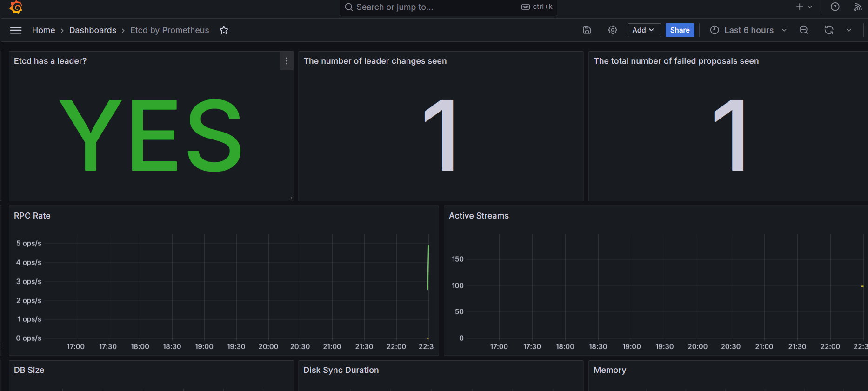Go to Dashboards breadcrumb
868x391 pixels.
click(93, 30)
